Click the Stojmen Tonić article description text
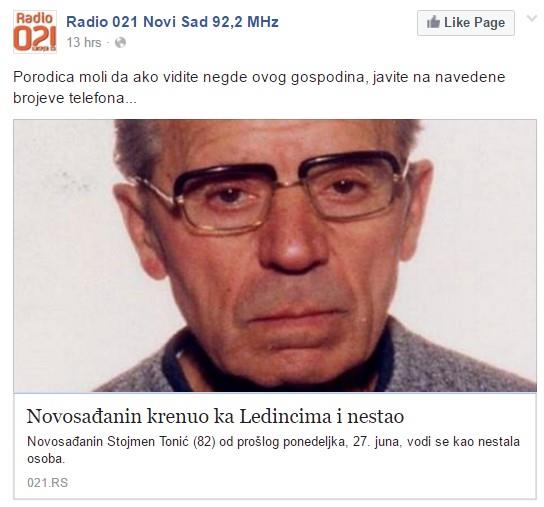544x507 pixels. click(x=273, y=450)
